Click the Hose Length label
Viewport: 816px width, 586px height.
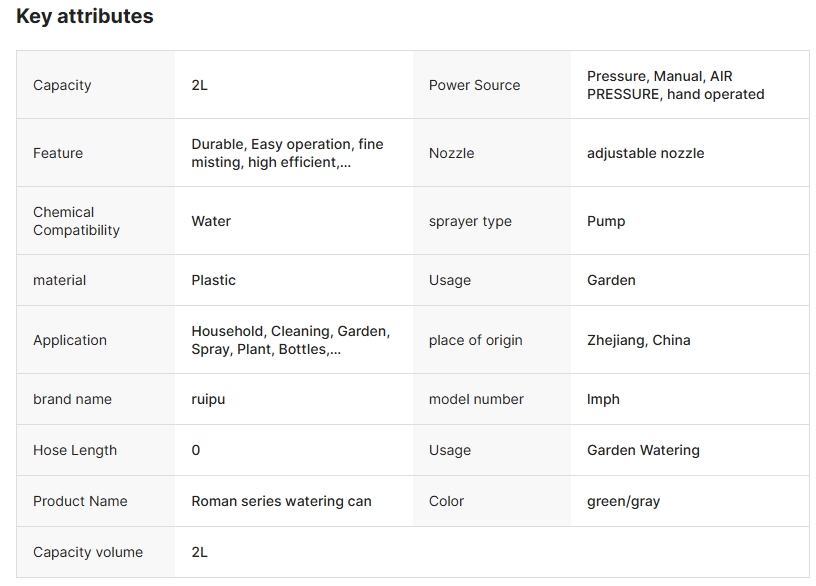[75, 450]
